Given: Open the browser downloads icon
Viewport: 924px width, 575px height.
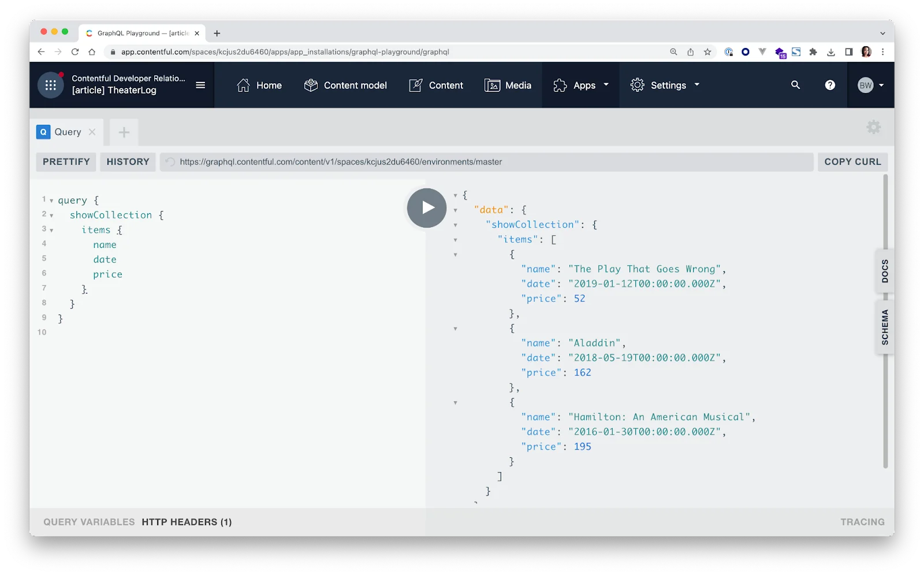Looking at the screenshot, I should click(x=830, y=52).
